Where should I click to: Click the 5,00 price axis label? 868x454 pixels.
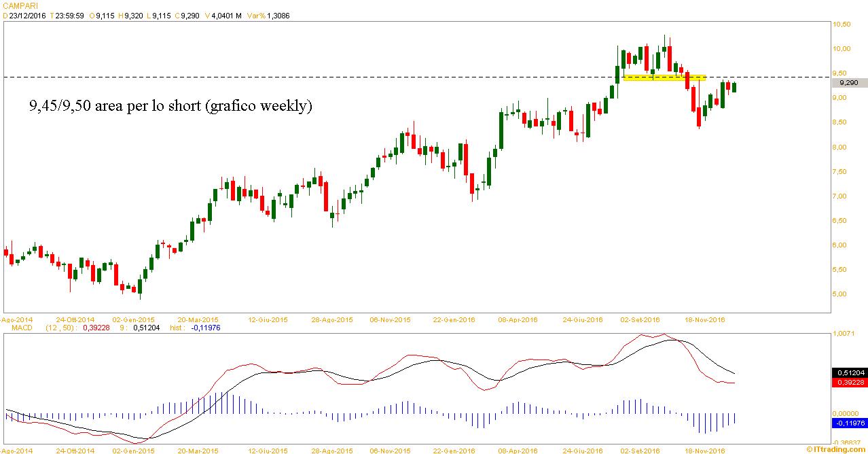[x=842, y=294]
